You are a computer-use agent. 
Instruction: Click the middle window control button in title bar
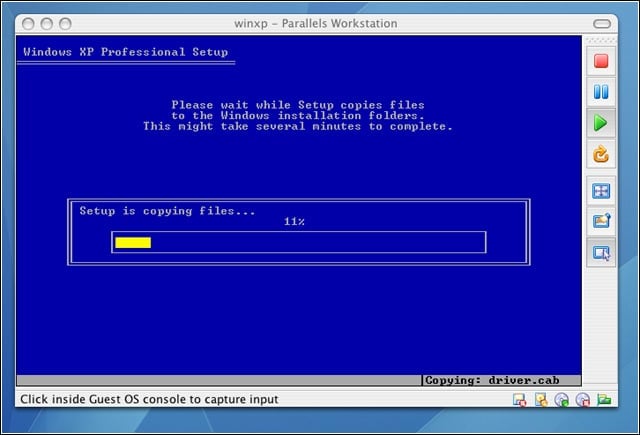pyautogui.click(x=47, y=24)
